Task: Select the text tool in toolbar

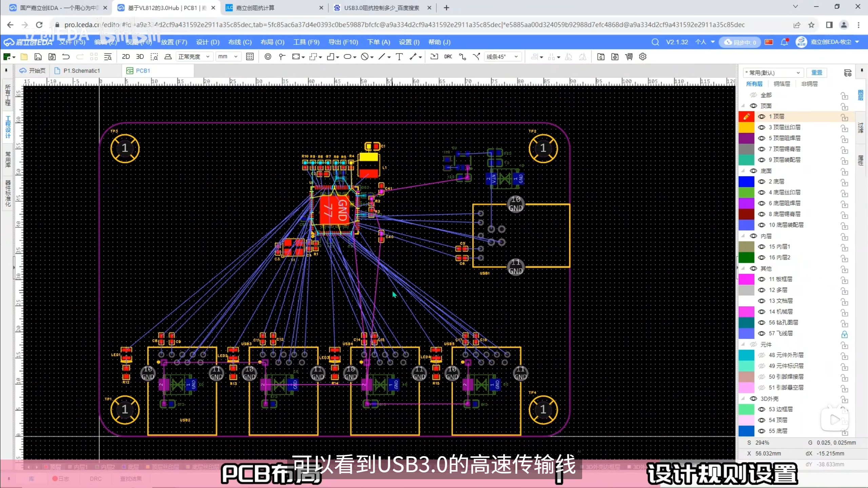Action: pyautogui.click(x=399, y=57)
